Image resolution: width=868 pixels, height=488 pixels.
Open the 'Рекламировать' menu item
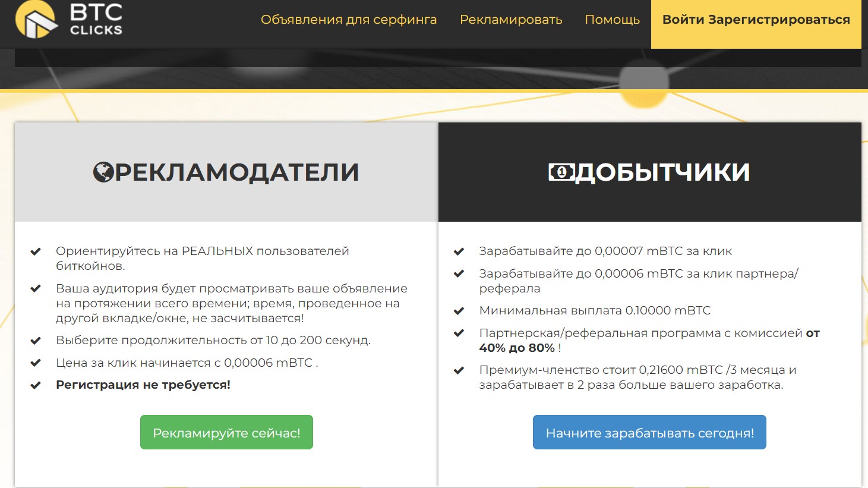(511, 20)
